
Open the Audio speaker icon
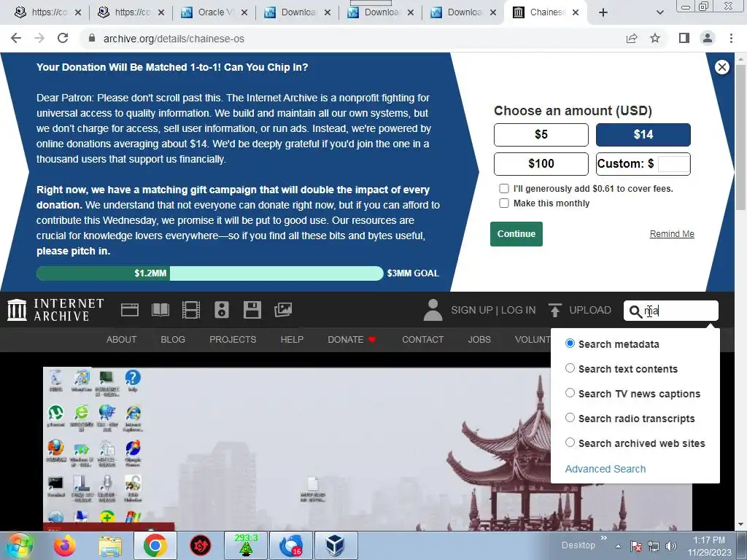coord(222,310)
